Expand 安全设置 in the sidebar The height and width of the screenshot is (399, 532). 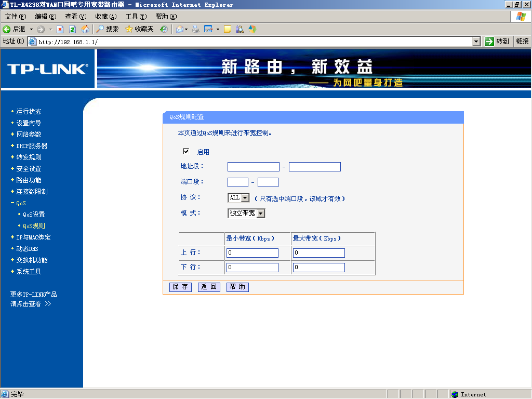pyautogui.click(x=12, y=169)
